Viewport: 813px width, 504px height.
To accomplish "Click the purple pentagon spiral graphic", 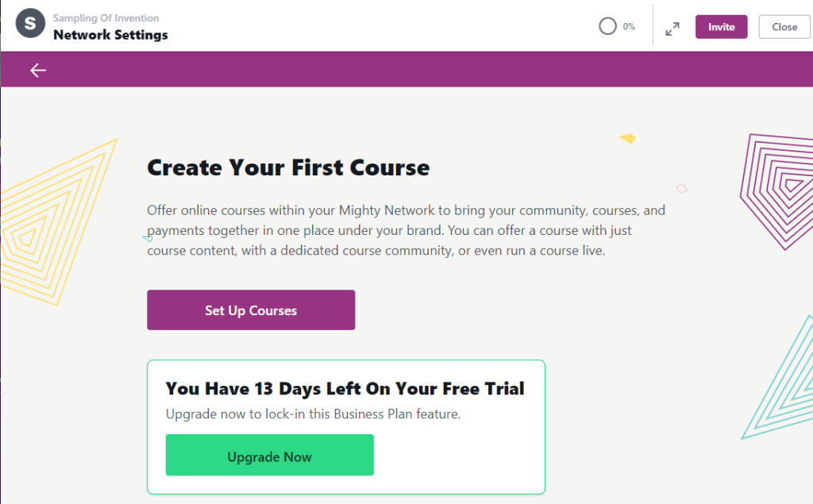I will (x=778, y=190).
